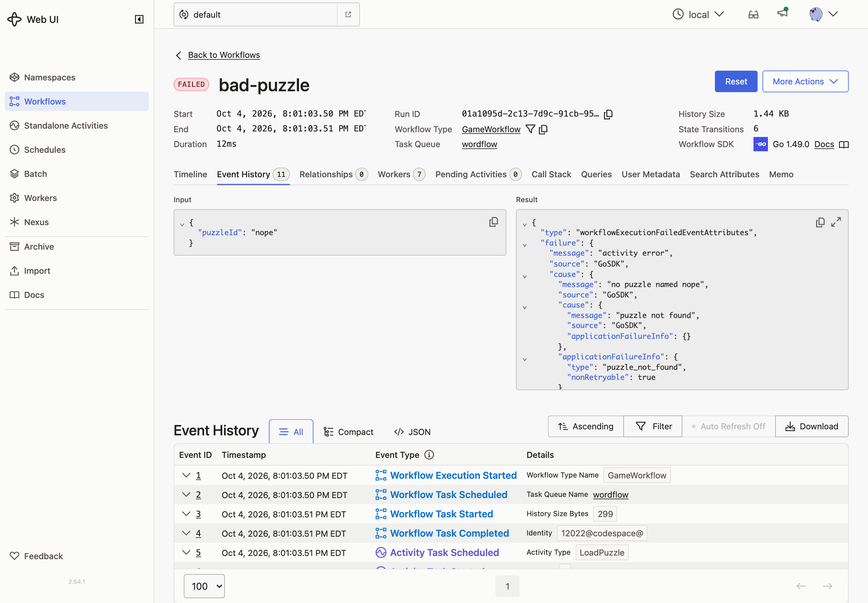Image resolution: width=868 pixels, height=603 pixels.
Task: Expand the Result panel to fullscreen
Action: click(x=836, y=222)
